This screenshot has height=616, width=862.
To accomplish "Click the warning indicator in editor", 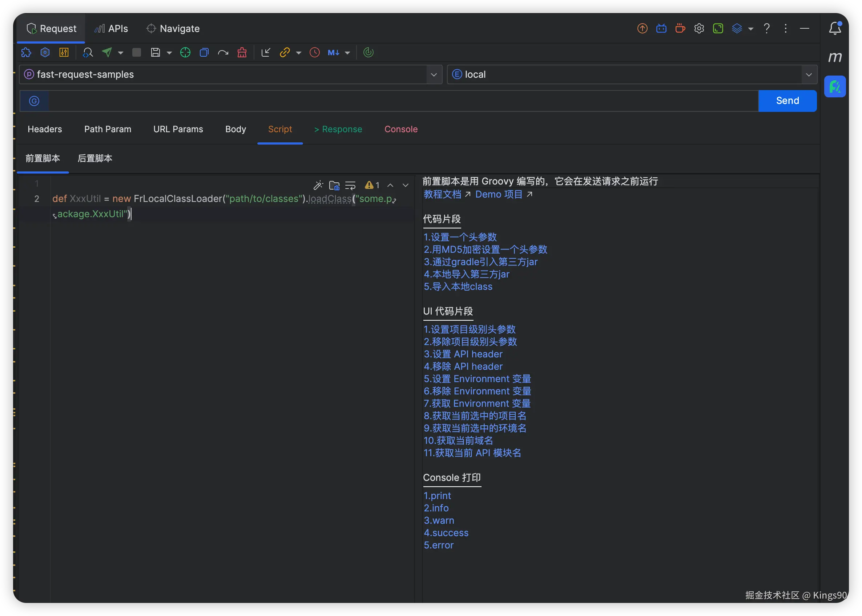I will tap(372, 185).
